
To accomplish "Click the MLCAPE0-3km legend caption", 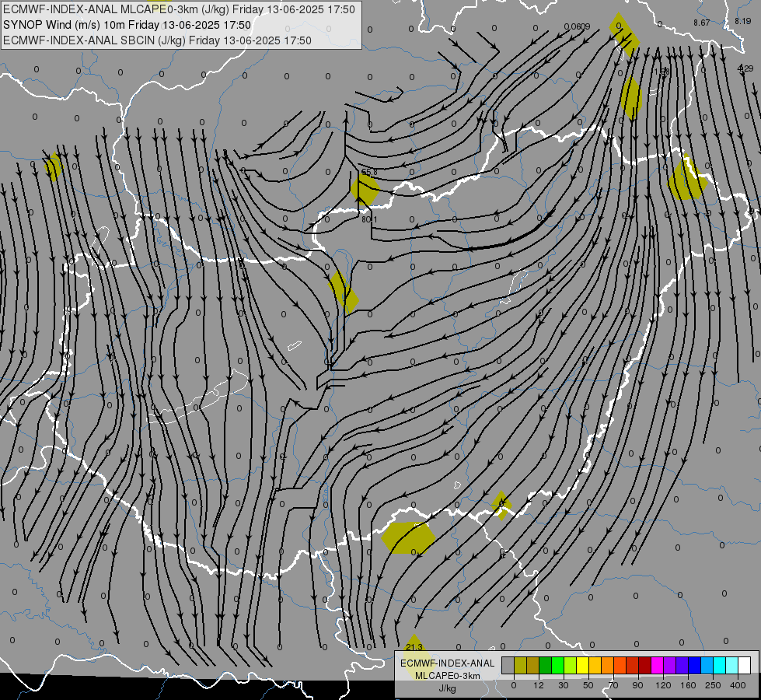I will [x=448, y=676].
